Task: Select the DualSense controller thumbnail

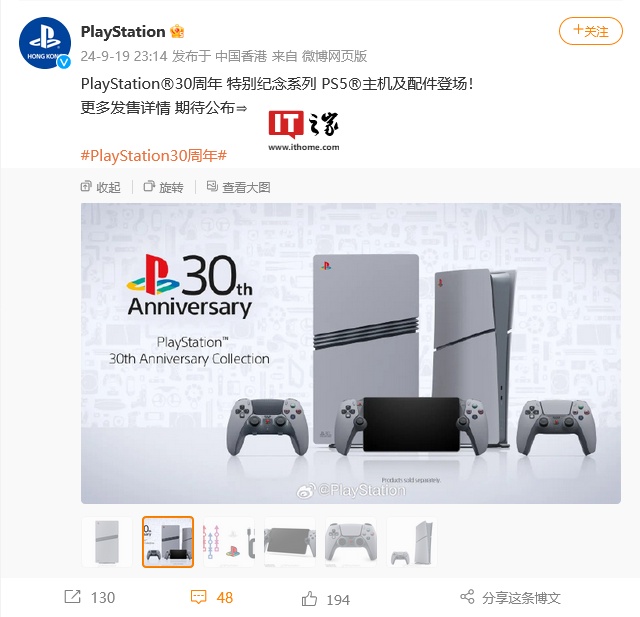Action: pyautogui.click(x=351, y=542)
